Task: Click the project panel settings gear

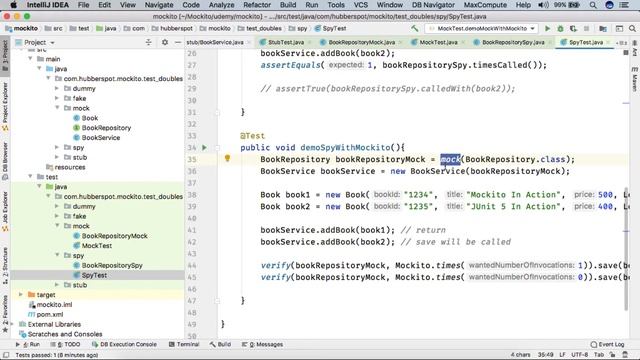Action: coord(165,42)
